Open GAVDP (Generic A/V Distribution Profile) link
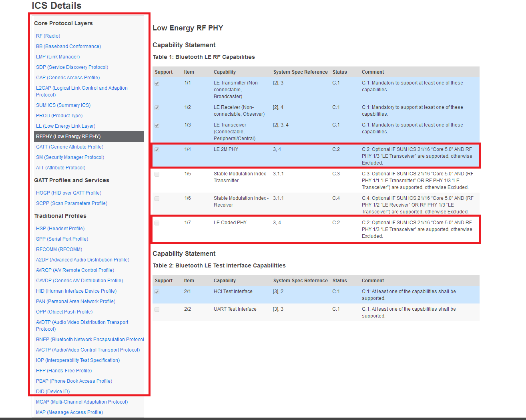Viewport: 526px width, 420px height. pyautogui.click(x=80, y=281)
